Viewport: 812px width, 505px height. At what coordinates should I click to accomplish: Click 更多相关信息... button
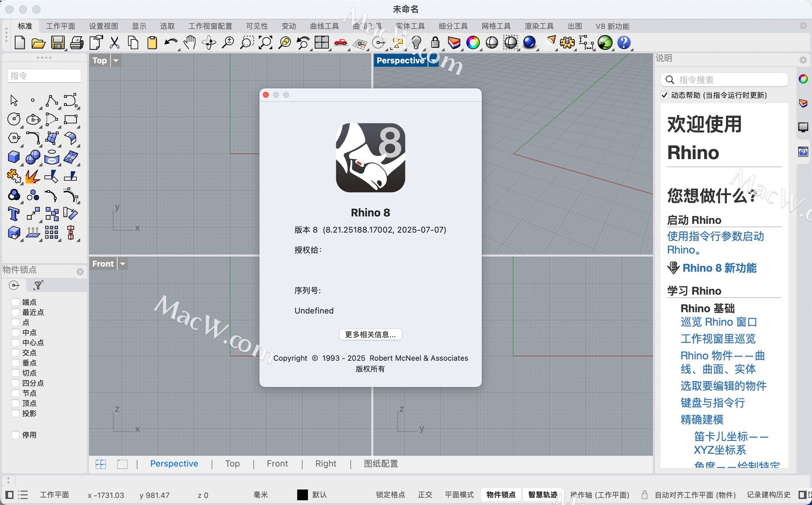click(370, 334)
